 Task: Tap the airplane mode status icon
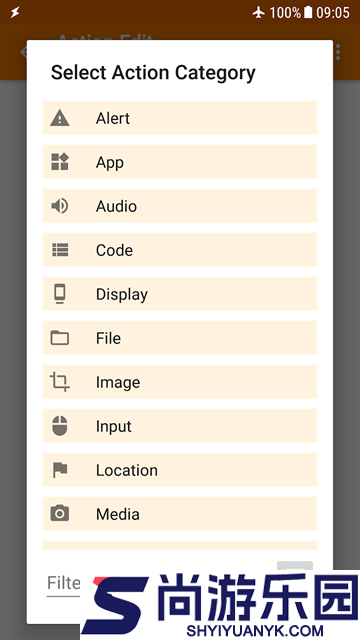(x=259, y=13)
